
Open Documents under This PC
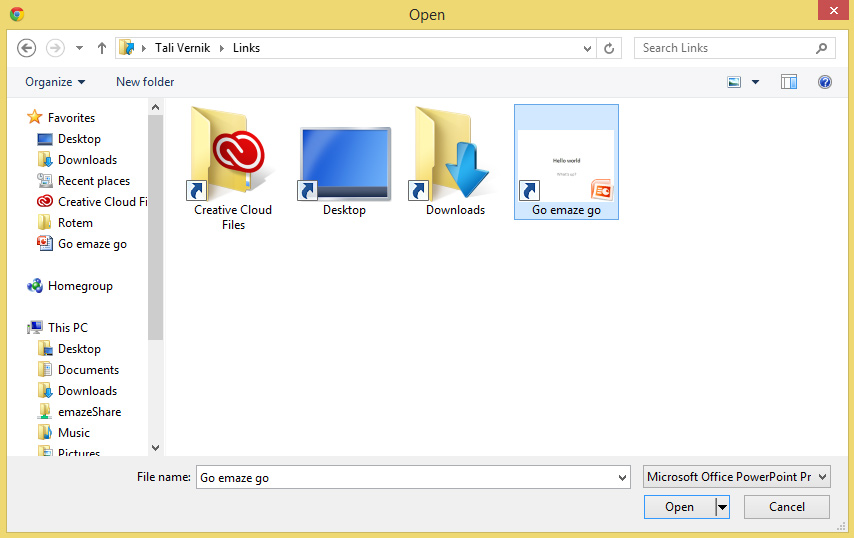point(88,370)
